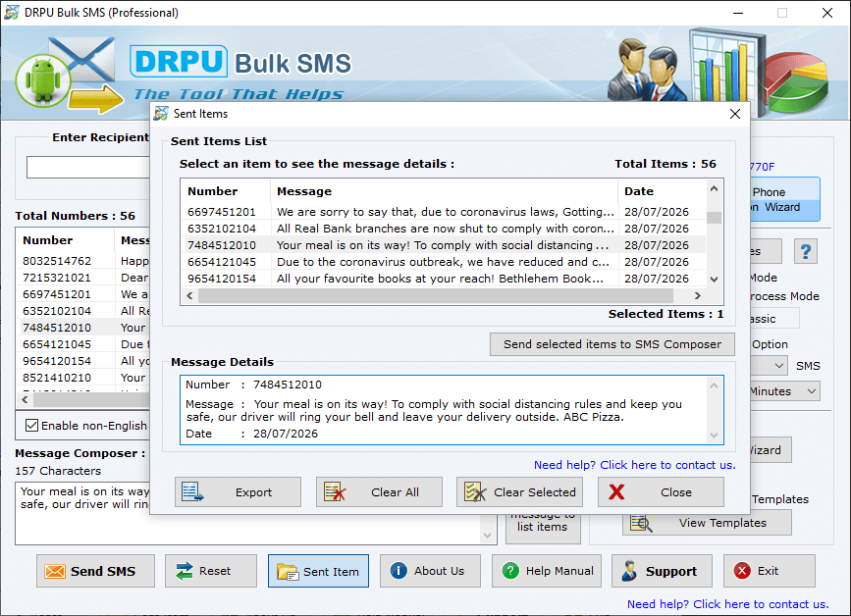Click the sent list horizontal scroll-right arrow
The width and height of the screenshot is (851, 616).
tap(698, 295)
